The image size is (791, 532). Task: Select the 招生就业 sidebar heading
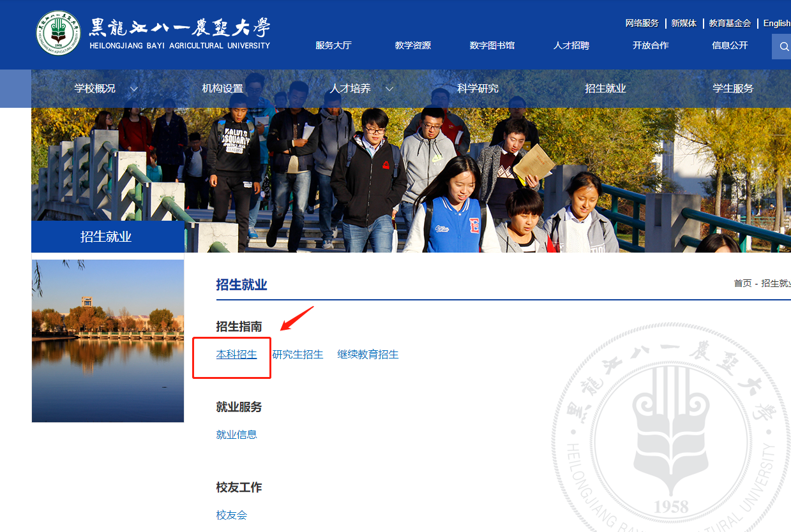coord(108,237)
